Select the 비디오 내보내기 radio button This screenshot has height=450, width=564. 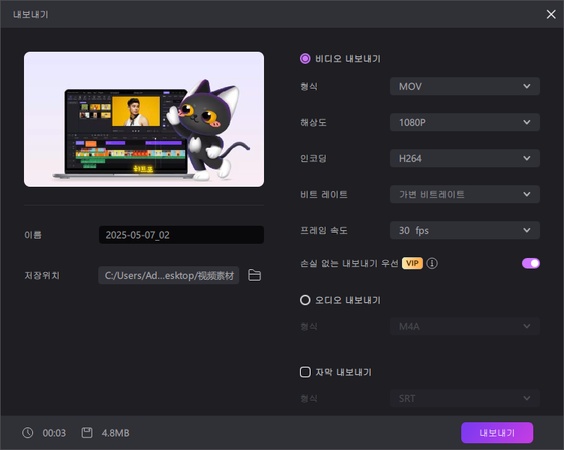click(305, 59)
